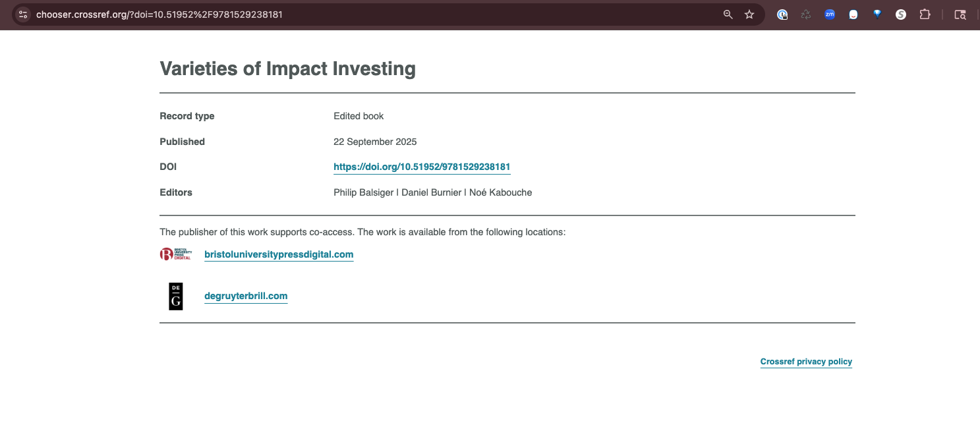This screenshot has width=980, height=421.
Task: Click the white S circle extension icon
Action: tap(901, 14)
